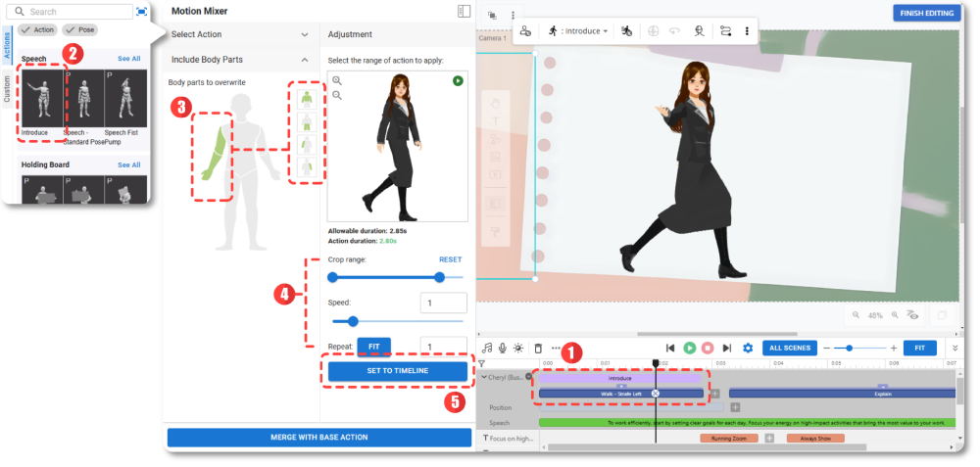The image size is (980, 467).
Task: Delete using the timeline trash icon
Action: [537, 348]
